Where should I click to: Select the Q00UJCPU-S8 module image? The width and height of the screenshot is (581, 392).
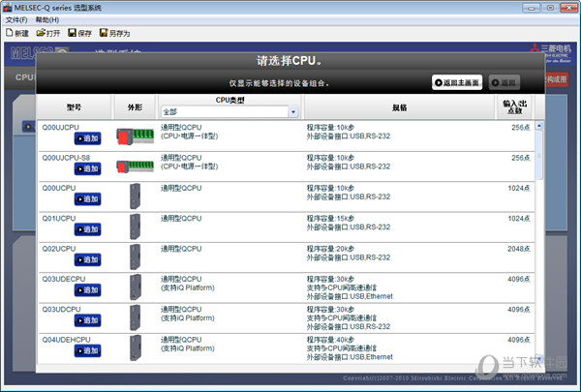[135, 166]
